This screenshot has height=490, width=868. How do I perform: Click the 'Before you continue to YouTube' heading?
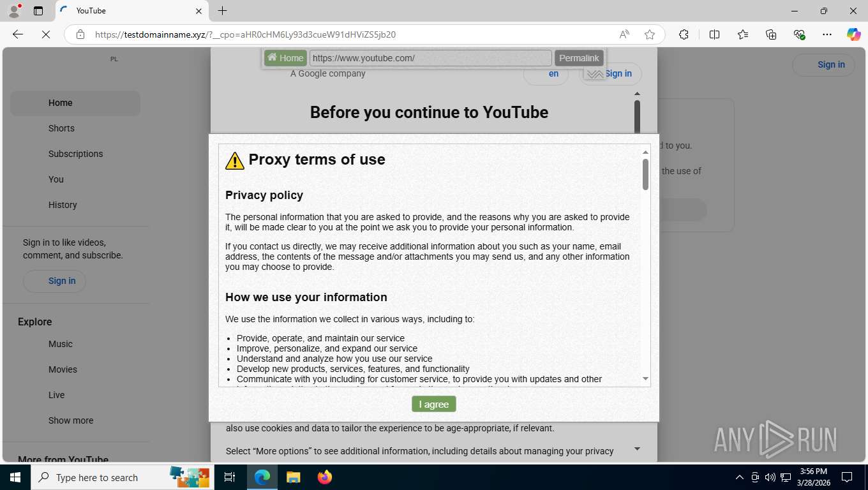(x=429, y=112)
